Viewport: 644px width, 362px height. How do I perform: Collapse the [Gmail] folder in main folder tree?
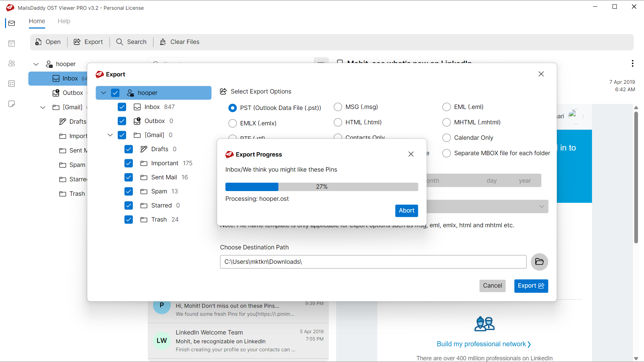[43, 107]
